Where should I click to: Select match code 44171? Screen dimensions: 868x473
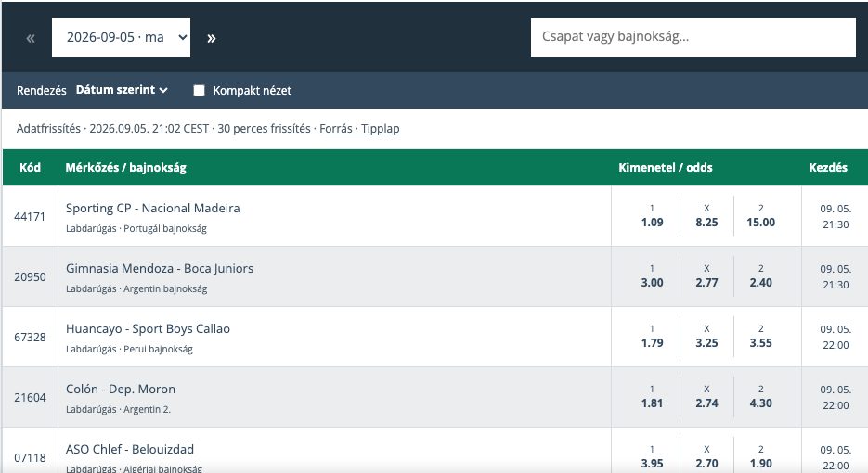coord(30,216)
